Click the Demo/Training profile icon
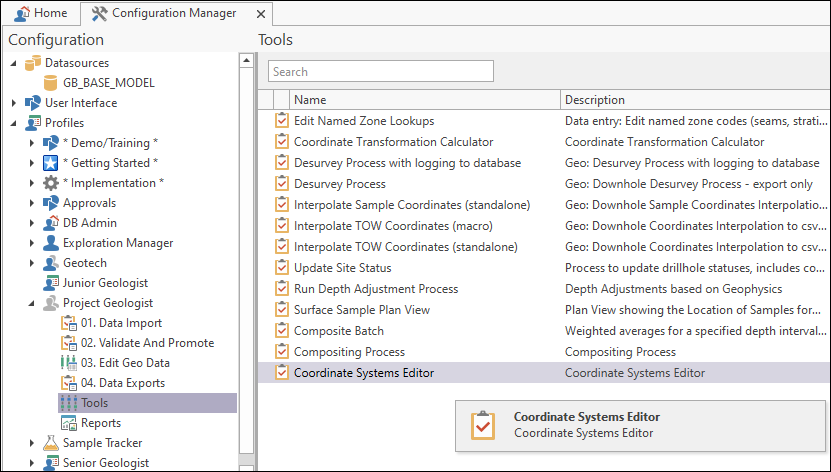The image size is (831, 472). click(50, 143)
